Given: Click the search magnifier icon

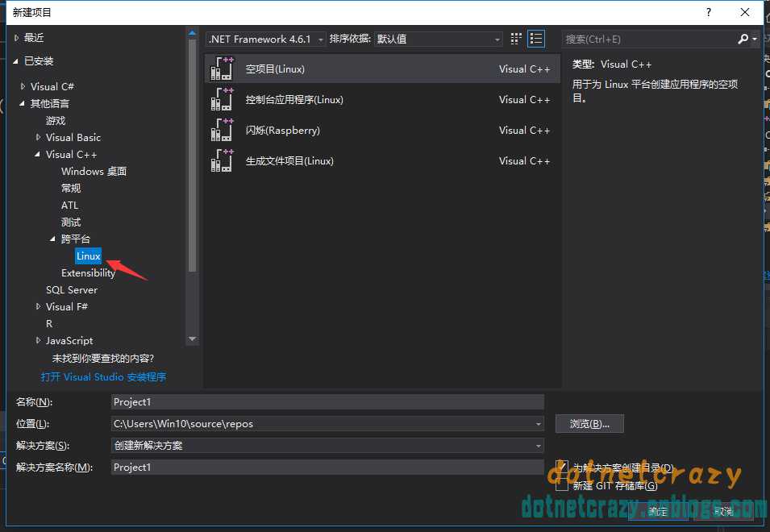Looking at the screenshot, I should (743, 39).
